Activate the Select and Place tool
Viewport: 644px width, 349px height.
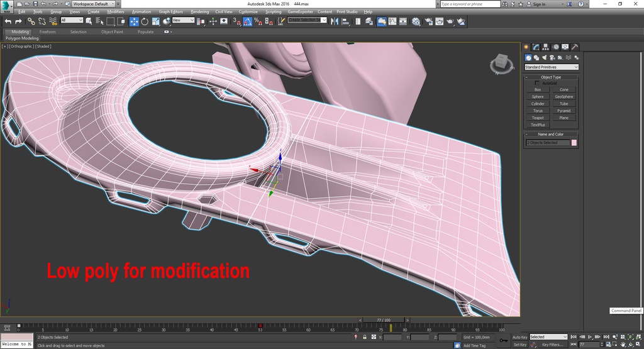coord(166,21)
